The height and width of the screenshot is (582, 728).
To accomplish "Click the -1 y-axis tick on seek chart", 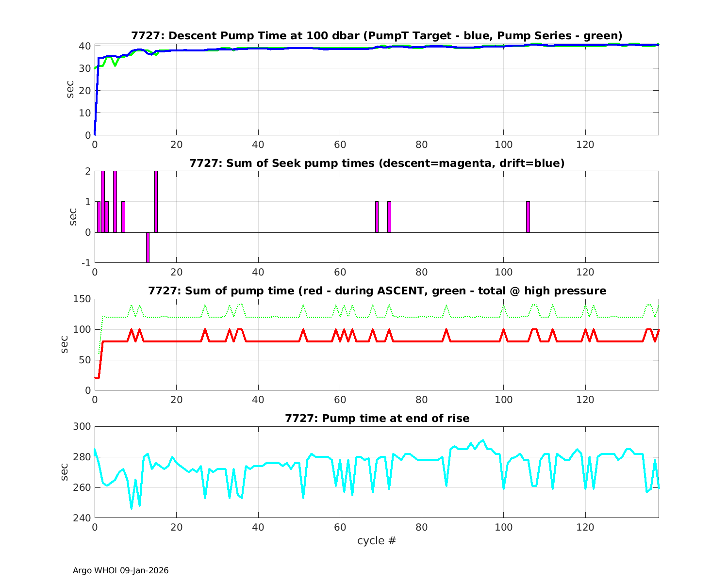I will (85, 263).
